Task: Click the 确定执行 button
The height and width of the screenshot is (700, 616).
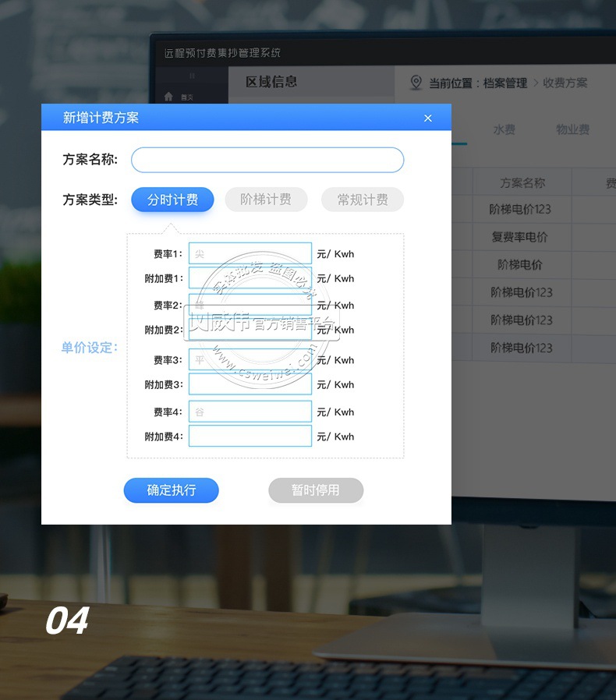Action: (x=171, y=490)
